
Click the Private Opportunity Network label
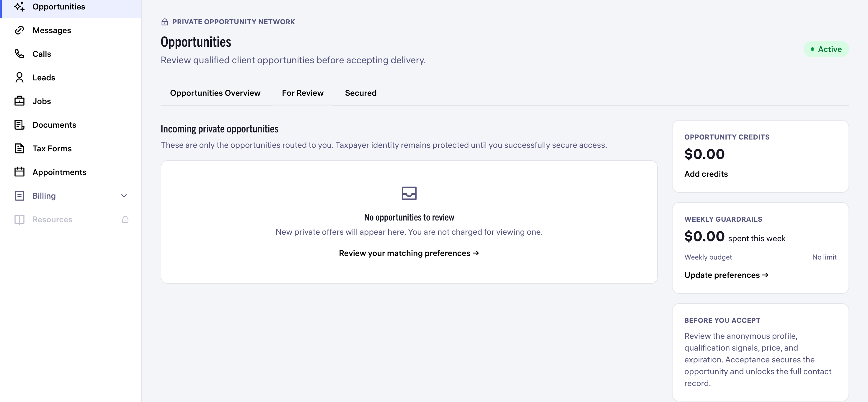click(234, 22)
